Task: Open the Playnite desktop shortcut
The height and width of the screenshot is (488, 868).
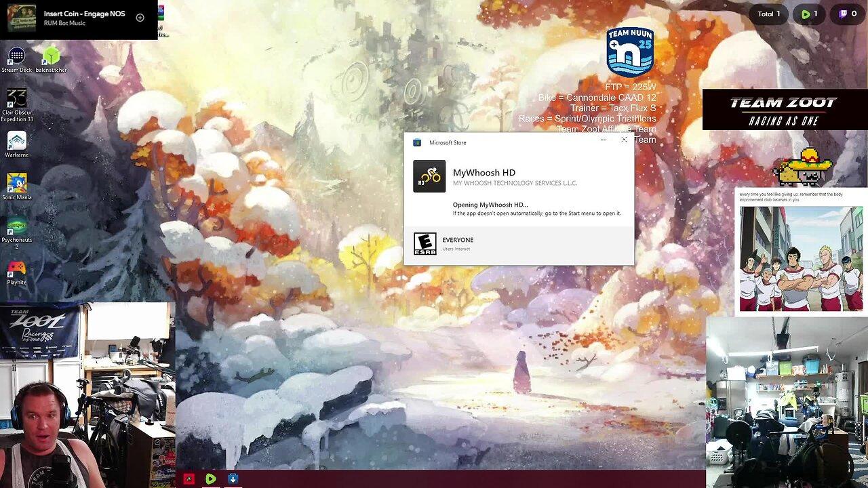Action: point(16,272)
